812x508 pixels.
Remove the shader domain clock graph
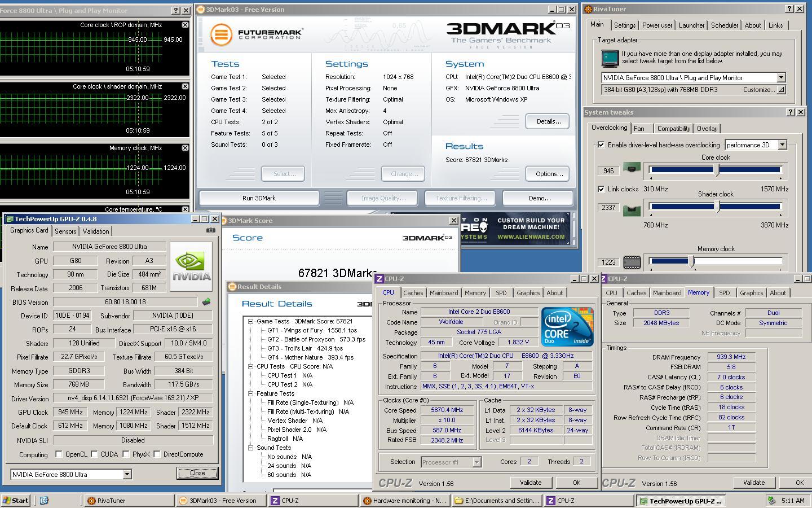[x=185, y=86]
